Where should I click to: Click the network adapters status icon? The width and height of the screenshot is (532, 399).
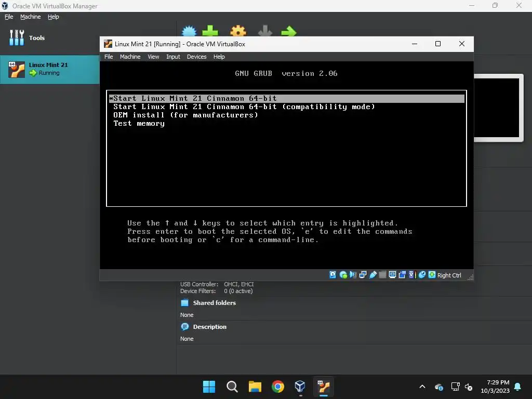click(363, 275)
